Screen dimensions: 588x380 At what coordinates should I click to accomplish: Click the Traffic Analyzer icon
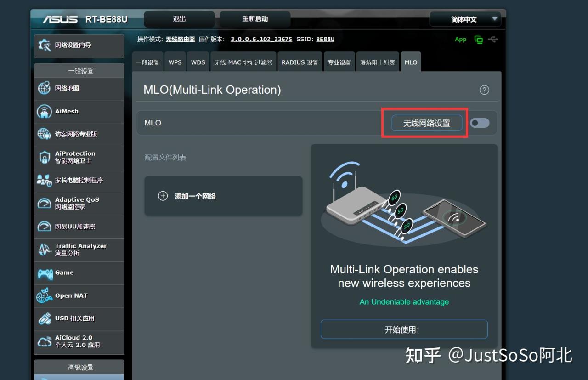44,250
